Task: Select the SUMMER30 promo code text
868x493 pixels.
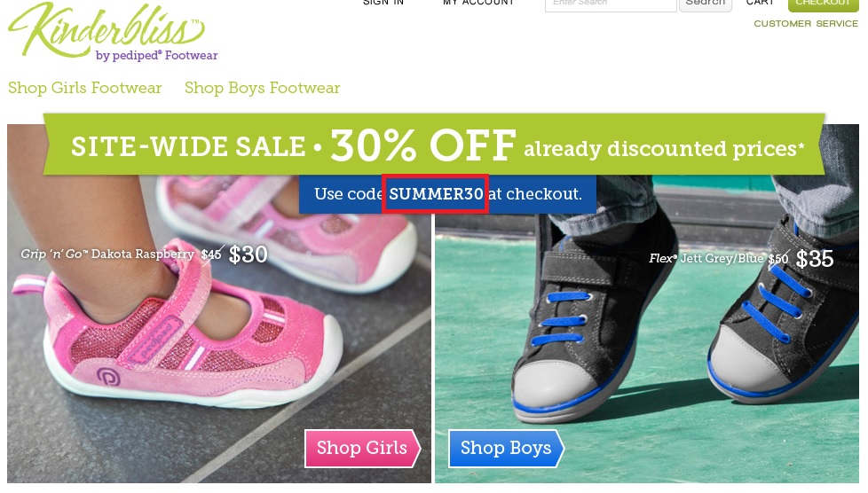Action: click(436, 193)
